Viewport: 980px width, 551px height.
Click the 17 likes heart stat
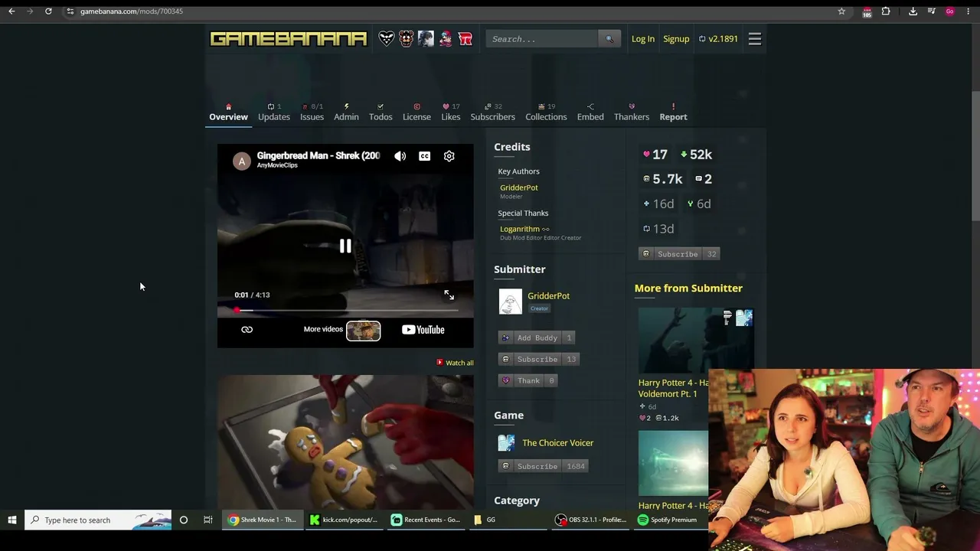655,155
